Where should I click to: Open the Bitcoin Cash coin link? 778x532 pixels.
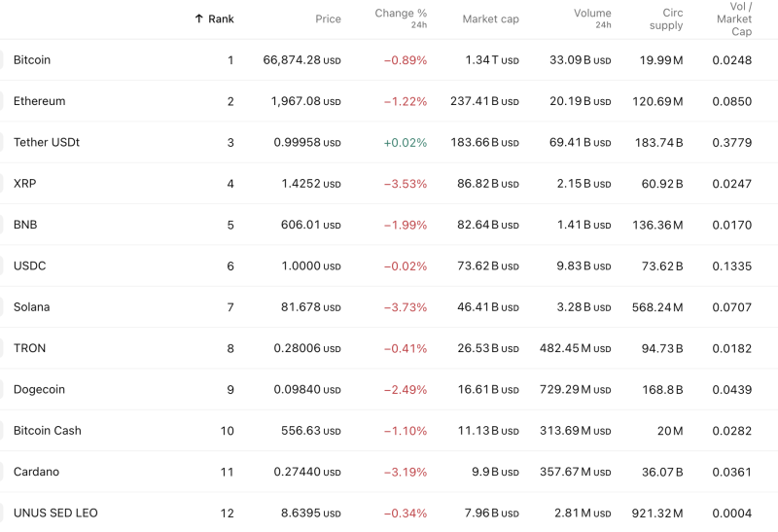(x=47, y=431)
